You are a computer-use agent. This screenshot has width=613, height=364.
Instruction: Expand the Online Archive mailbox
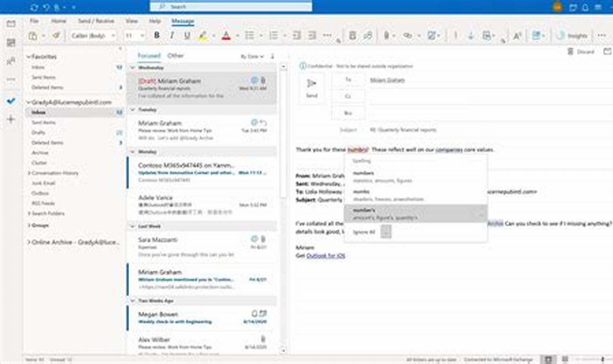tap(28, 242)
